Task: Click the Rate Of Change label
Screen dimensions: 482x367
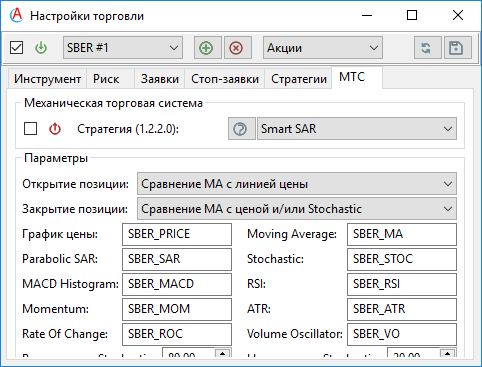Action: click(x=65, y=334)
